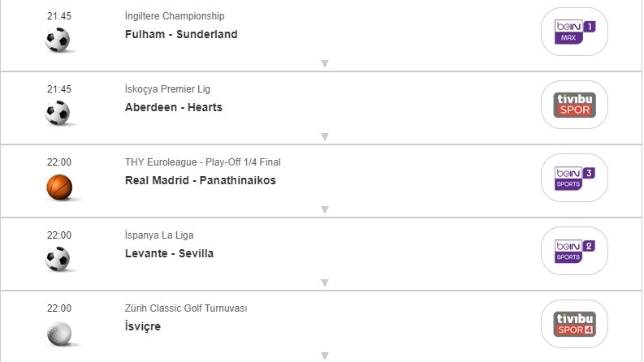The height and width of the screenshot is (362, 644).
Task: Select the Real Madrid - Panathinaikos match title
Action: [x=201, y=180]
